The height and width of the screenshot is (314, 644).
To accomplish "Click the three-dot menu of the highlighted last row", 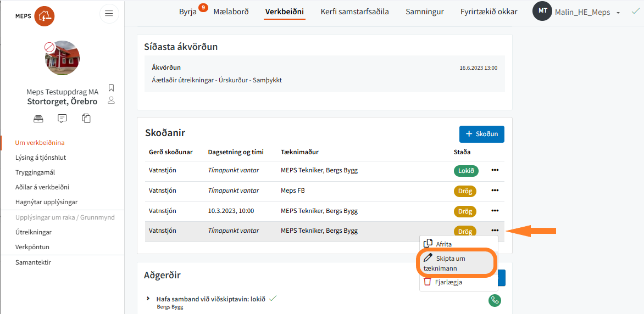I will [x=495, y=231].
